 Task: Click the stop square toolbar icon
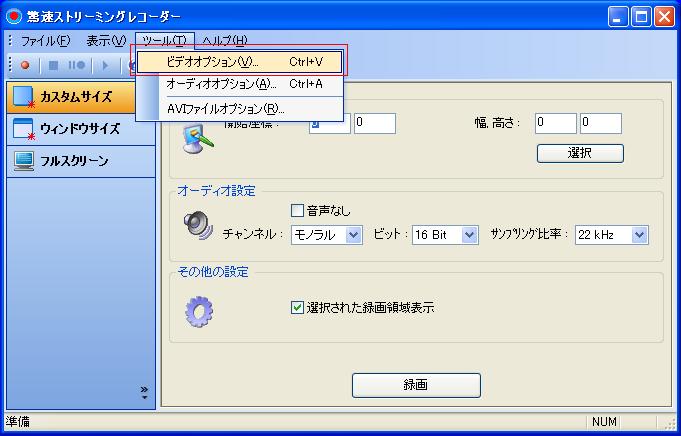53,65
